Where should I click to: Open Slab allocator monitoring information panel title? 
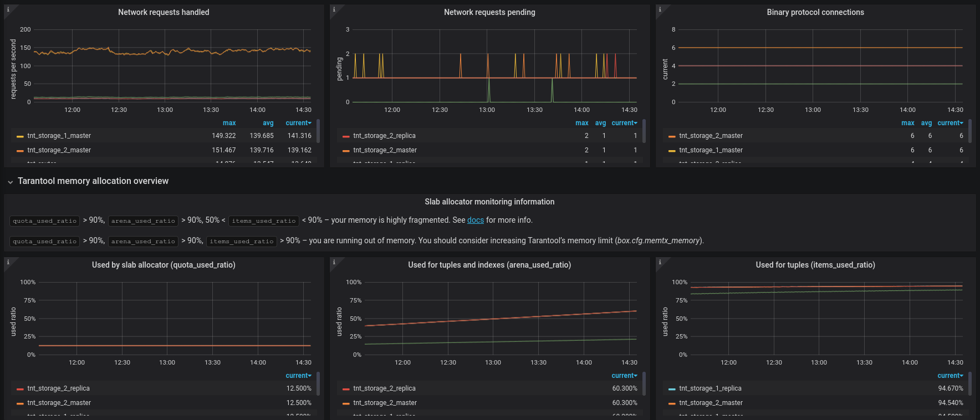489,202
